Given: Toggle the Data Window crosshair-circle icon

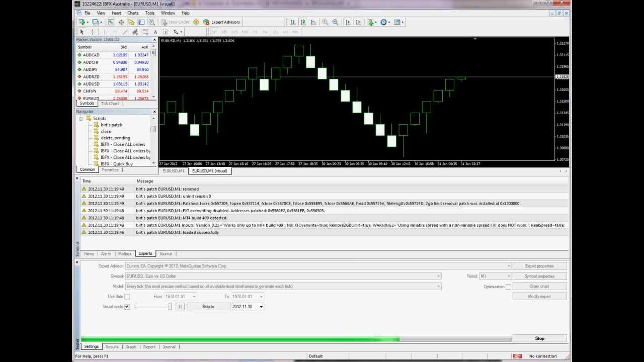Looking at the screenshot, I should point(121,22).
